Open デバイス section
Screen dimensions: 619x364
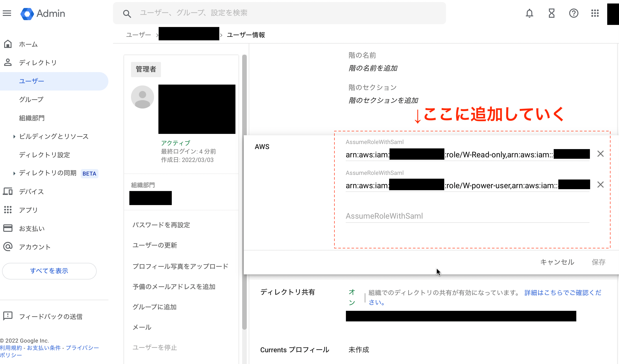coord(31,192)
